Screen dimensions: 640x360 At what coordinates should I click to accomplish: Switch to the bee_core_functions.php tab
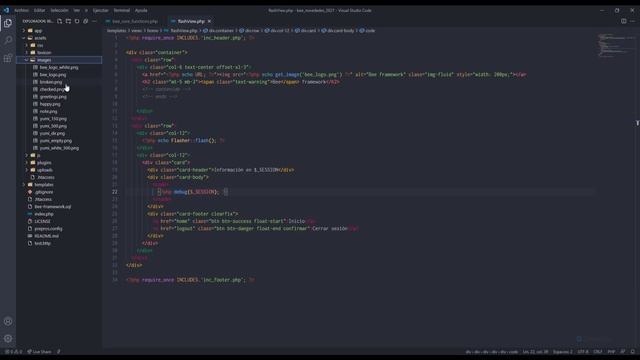click(132, 21)
